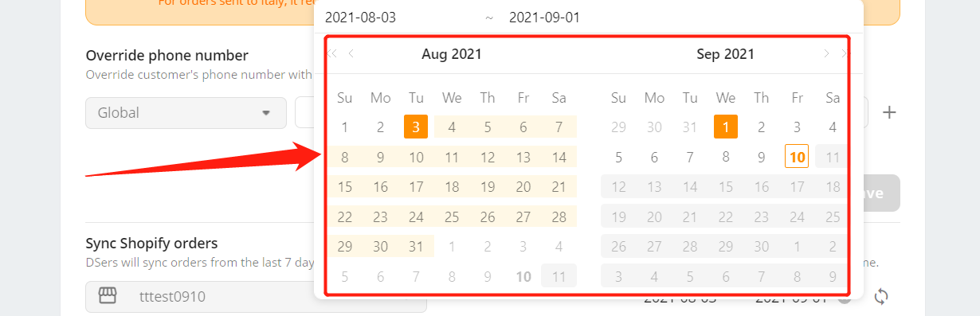The image size is (980, 316).
Task: Click the Sep 2021 month header
Action: click(x=725, y=54)
